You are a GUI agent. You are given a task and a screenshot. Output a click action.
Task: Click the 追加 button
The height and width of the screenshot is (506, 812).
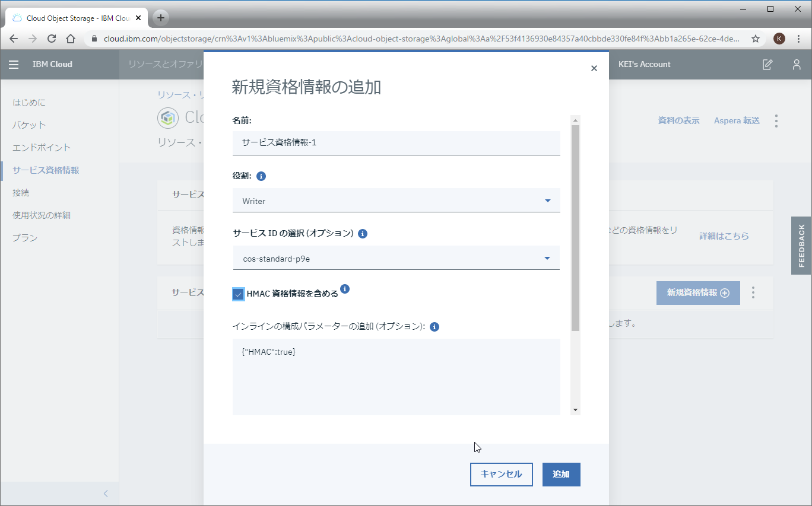(561, 475)
